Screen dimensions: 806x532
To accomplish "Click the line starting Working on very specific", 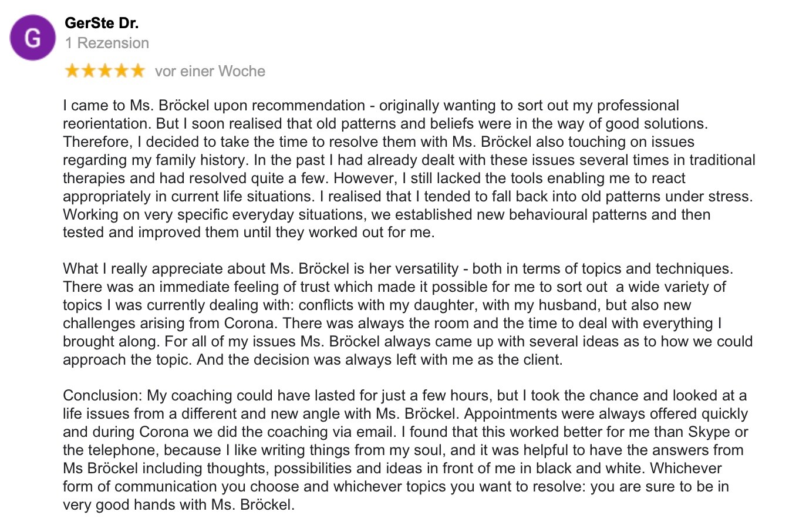I will tap(387, 215).
